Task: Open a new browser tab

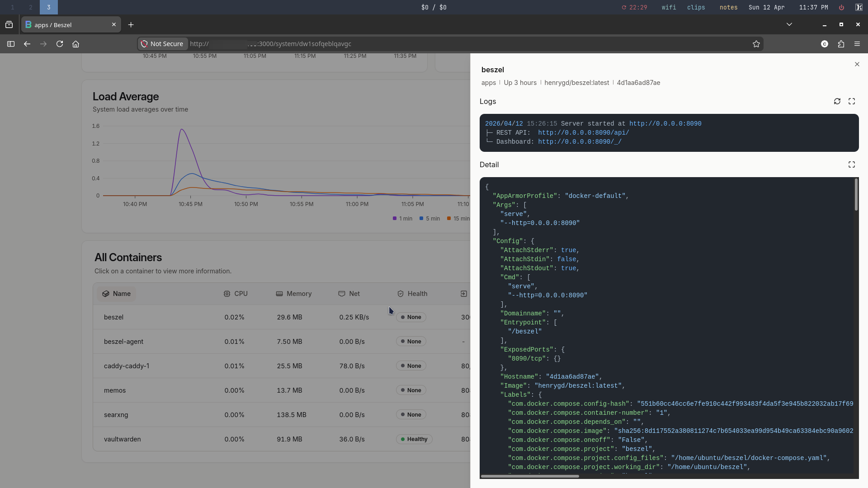Action: 131,25
